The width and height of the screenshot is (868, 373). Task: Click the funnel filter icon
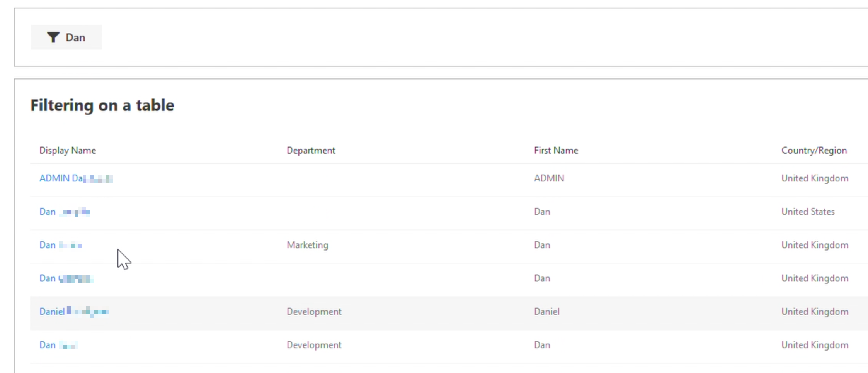click(53, 37)
